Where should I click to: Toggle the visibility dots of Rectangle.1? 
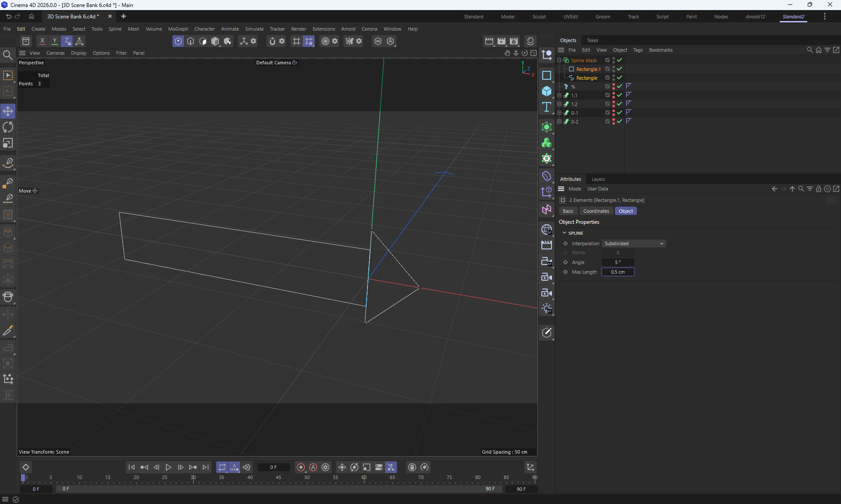(614, 69)
